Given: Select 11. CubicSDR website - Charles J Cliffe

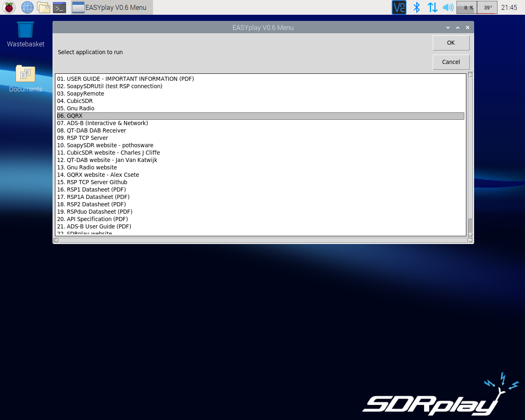Looking at the screenshot, I should 260,153.
